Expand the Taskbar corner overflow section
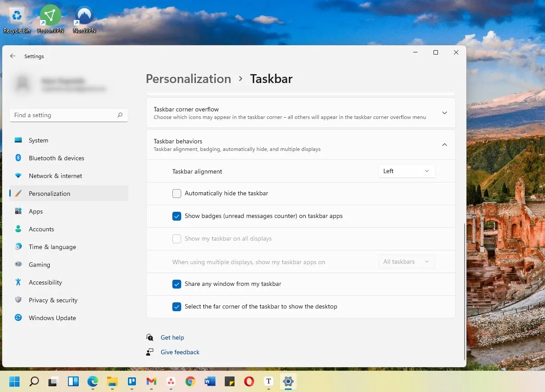 click(x=444, y=113)
